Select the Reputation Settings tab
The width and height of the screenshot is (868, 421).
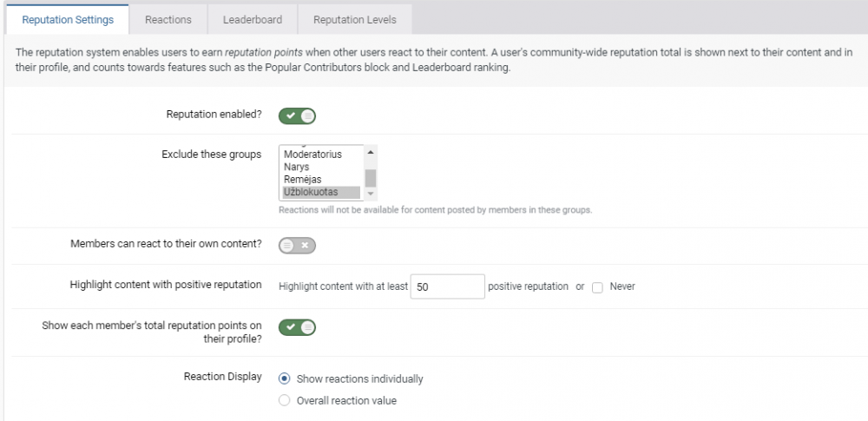[x=68, y=19]
